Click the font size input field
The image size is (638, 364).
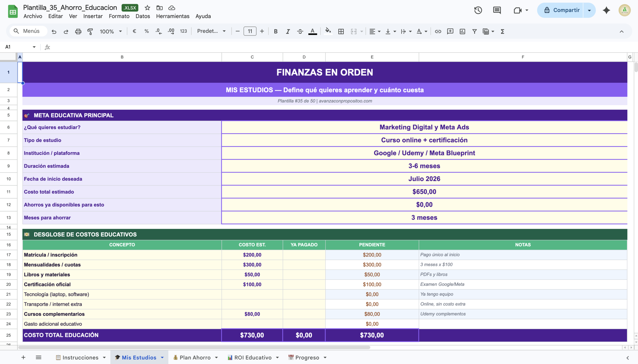250,31
